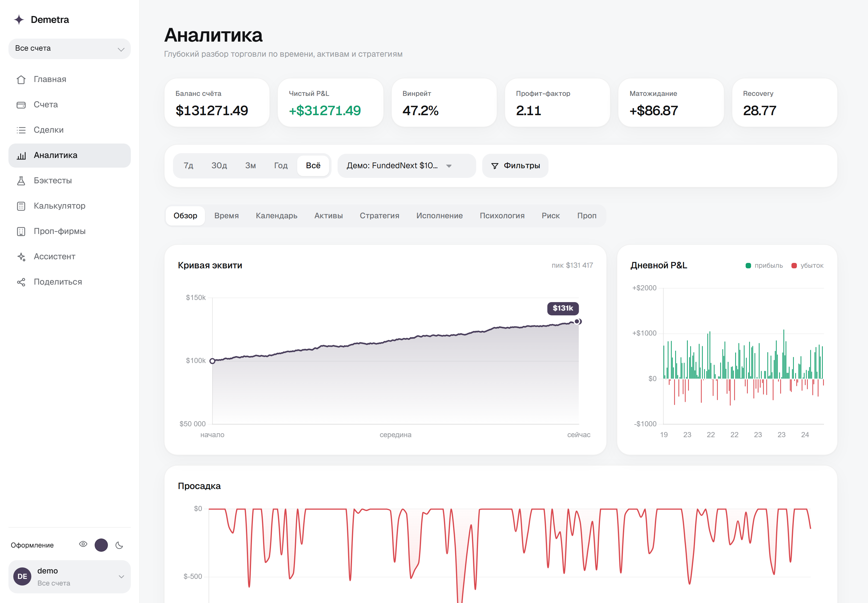868x603 pixels.
Task: Switch to the Риск tab
Action: click(x=550, y=216)
